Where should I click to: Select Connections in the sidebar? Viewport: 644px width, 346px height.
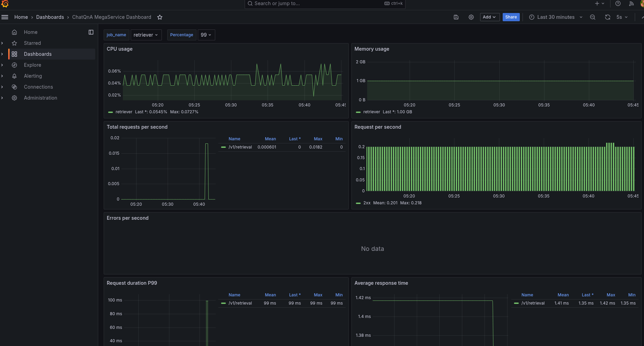pyautogui.click(x=38, y=87)
